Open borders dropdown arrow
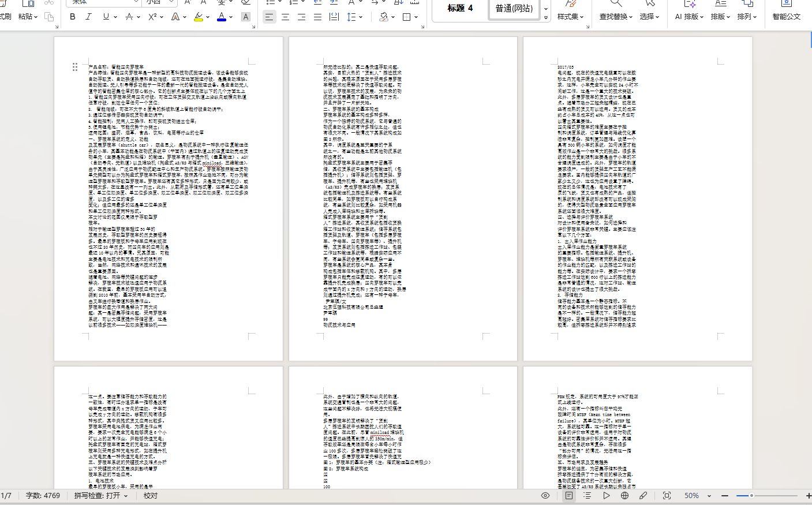This screenshot has width=812, height=505. (x=416, y=17)
